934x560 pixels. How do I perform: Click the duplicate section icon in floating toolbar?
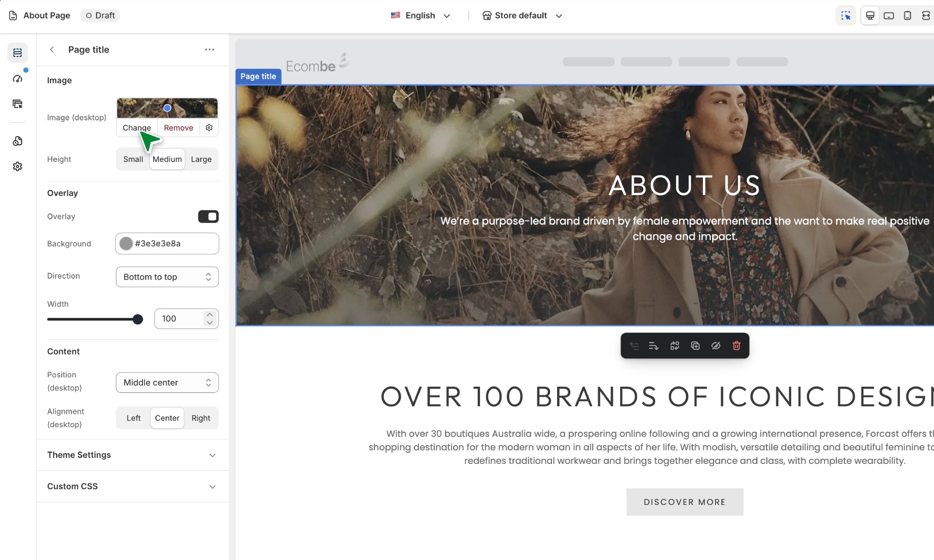coord(695,346)
